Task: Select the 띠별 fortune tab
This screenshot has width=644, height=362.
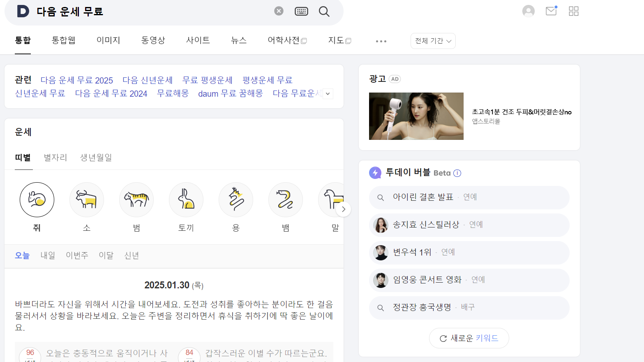Action: click(23, 158)
